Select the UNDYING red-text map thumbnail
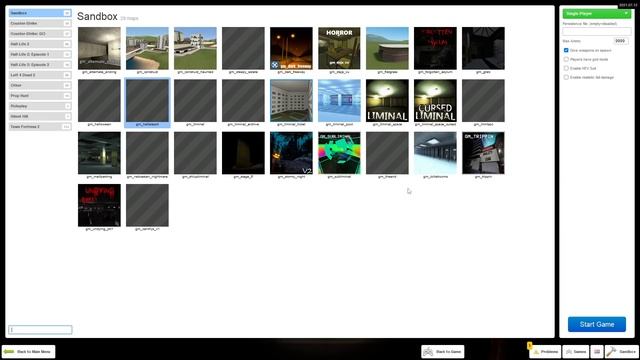 point(99,205)
